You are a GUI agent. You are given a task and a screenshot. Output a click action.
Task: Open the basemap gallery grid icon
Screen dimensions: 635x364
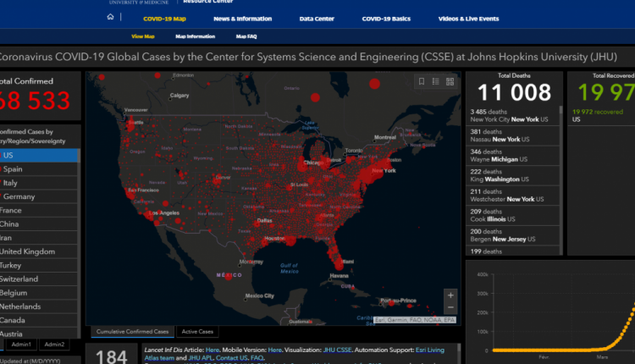450,81
